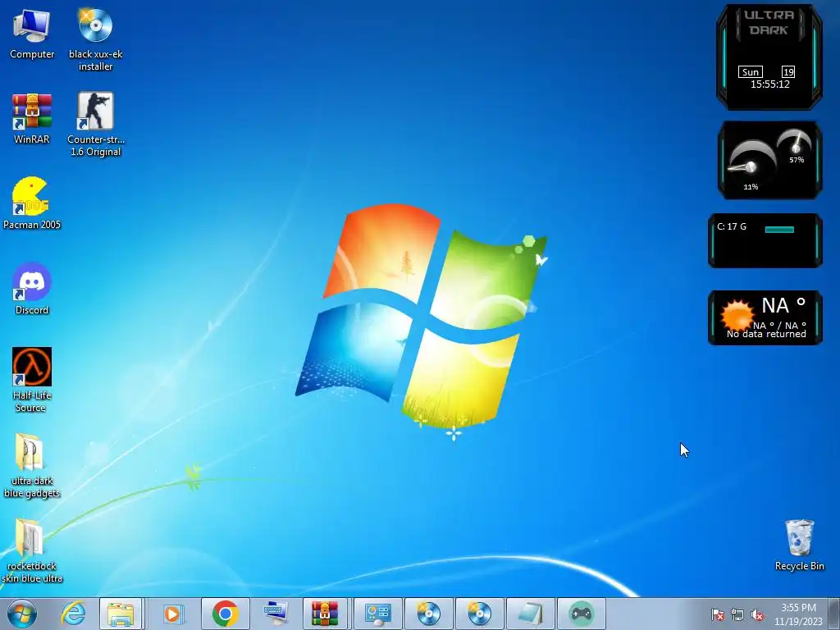Select the Half-Life Source shortcut

point(32,380)
